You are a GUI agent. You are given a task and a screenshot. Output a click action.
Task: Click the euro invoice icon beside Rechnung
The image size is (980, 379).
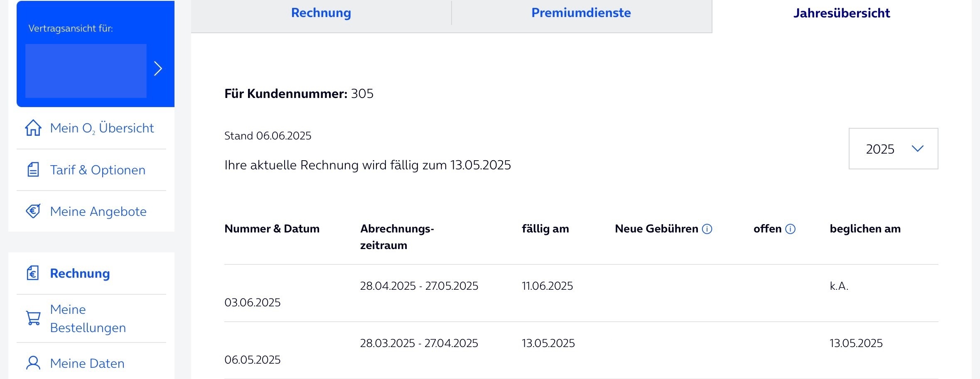pyautogui.click(x=33, y=273)
